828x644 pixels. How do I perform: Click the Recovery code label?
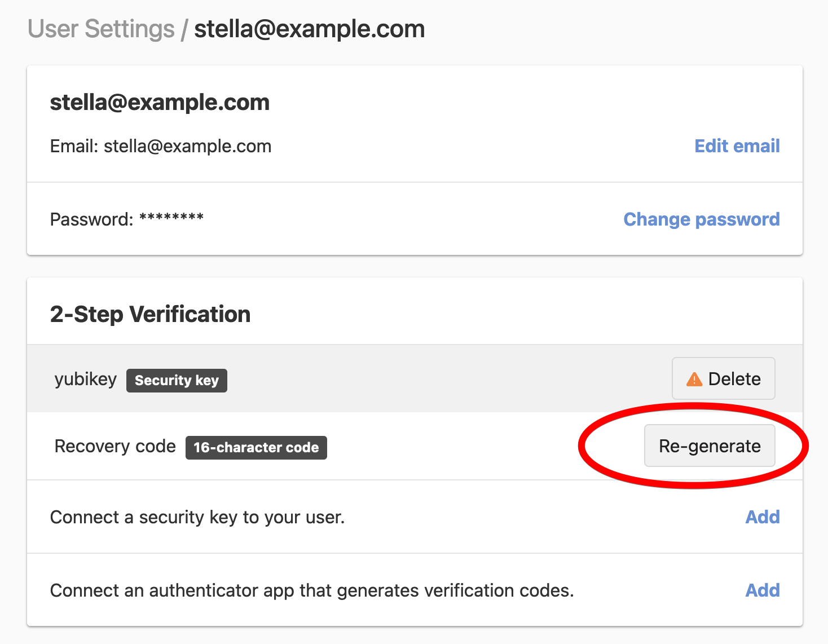click(x=115, y=447)
